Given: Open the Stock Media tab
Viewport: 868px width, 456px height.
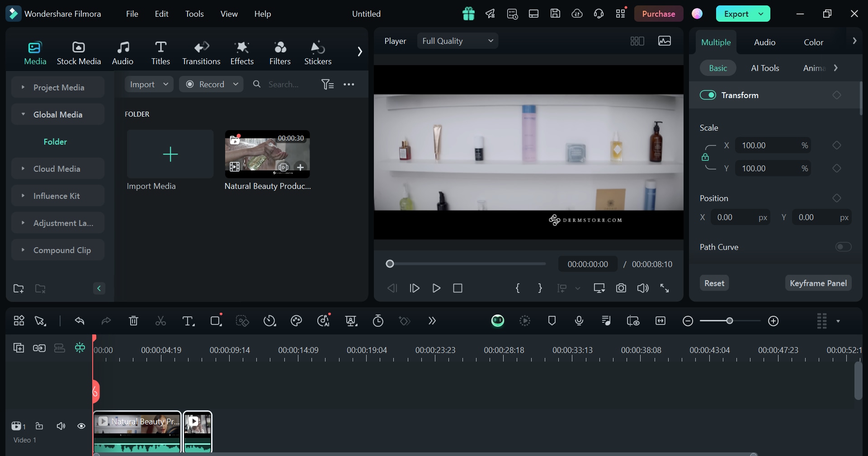Looking at the screenshot, I should [79, 53].
